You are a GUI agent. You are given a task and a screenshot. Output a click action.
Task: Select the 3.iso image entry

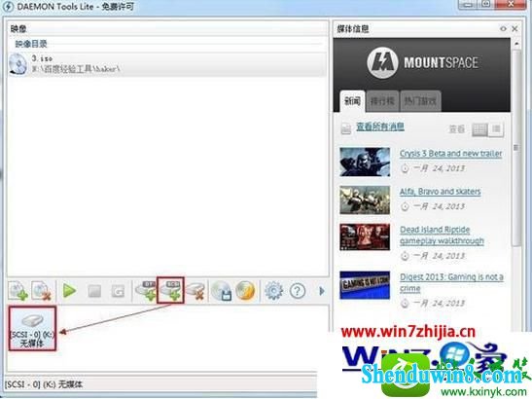[x=167, y=64]
